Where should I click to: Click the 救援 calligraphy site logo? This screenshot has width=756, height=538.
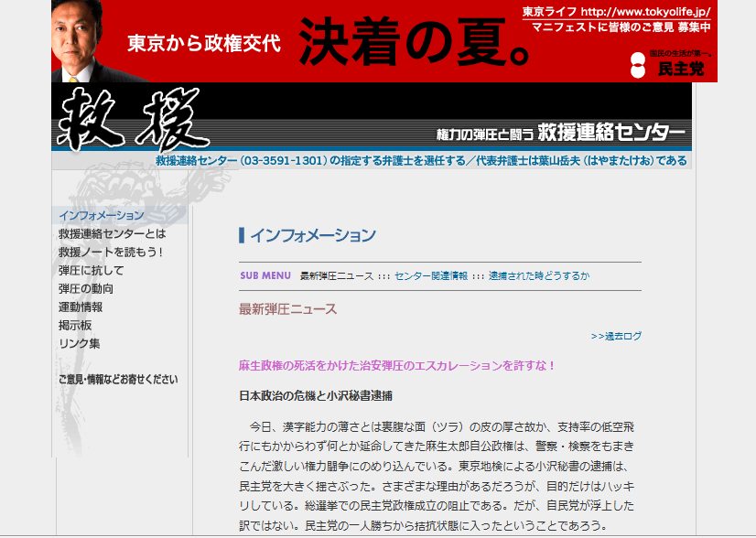coord(133,119)
